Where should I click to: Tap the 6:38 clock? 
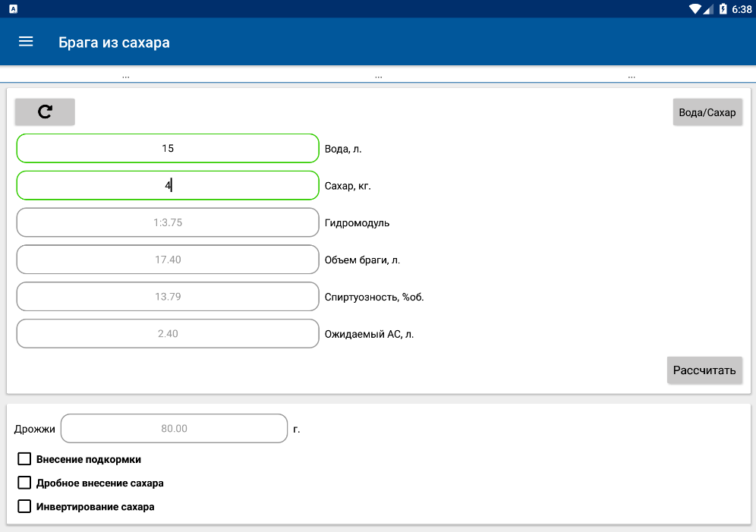(742, 9)
